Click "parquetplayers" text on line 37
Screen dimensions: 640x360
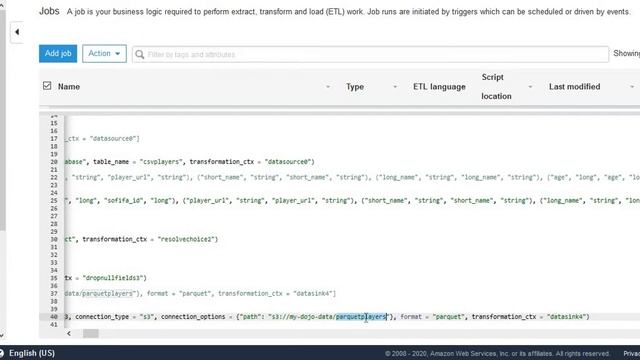[108, 293]
